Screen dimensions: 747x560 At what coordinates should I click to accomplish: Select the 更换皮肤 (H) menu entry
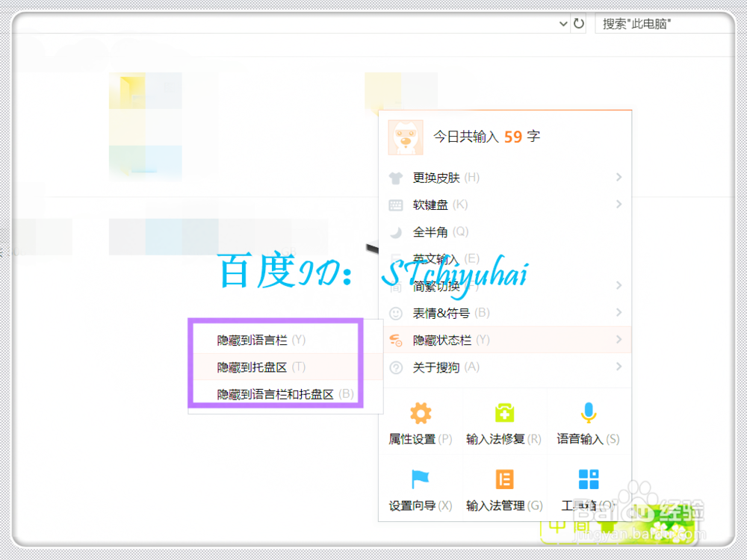pyautogui.click(x=505, y=178)
